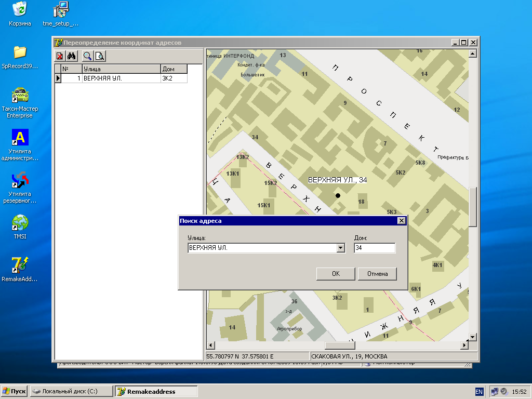Image resolution: width=532 pixels, height=399 pixels.
Task: Open the Пуск start menu
Action: point(15,391)
